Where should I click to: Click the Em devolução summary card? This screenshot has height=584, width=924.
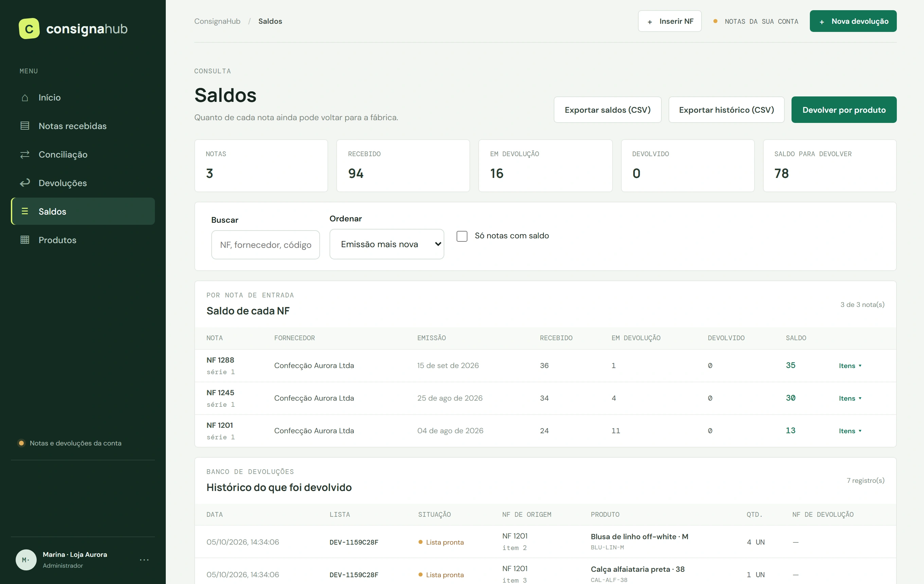click(545, 166)
